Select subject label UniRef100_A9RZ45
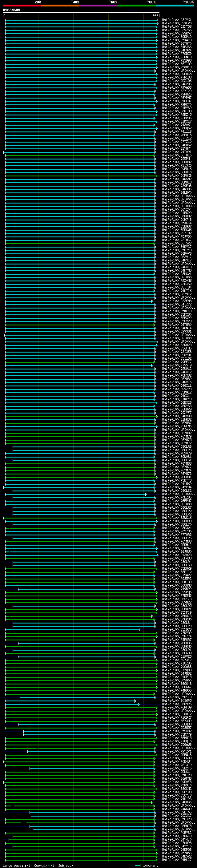The image size is (197, 868). [176, 115]
